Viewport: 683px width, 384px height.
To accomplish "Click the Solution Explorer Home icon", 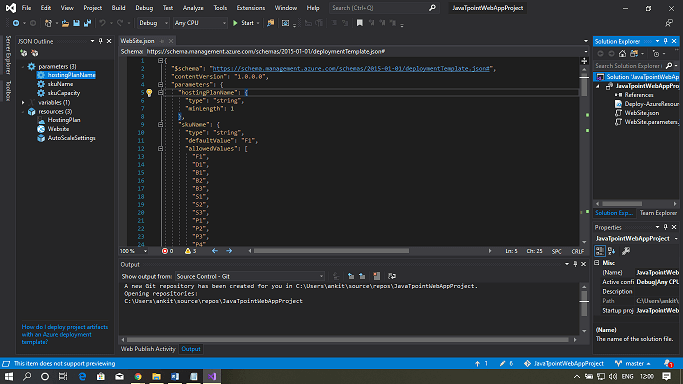I will coord(622,54).
